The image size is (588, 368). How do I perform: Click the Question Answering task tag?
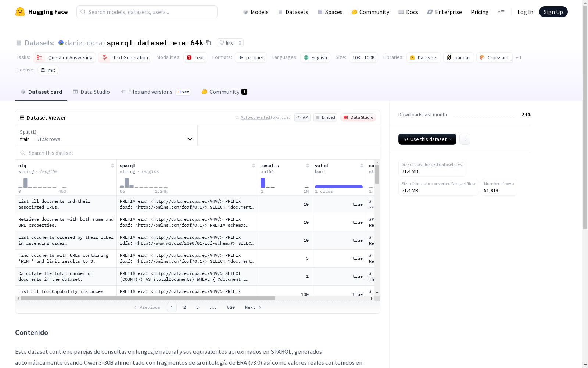coord(65,57)
